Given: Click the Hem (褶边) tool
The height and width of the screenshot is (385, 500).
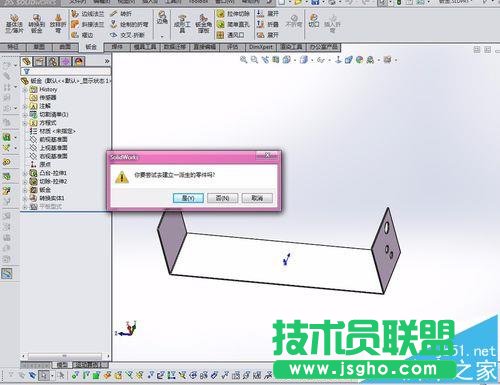Looking at the screenshot, I should pyautogui.click(x=83, y=35).
